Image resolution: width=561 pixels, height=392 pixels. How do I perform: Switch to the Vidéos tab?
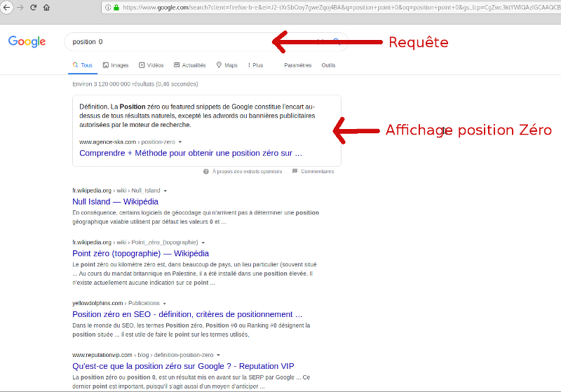tap(151, 65)
